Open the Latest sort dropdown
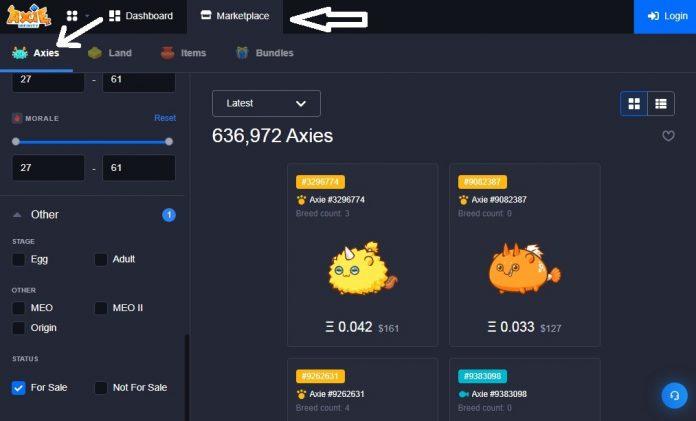Screen dimensions: 696x421 [266, 103]
